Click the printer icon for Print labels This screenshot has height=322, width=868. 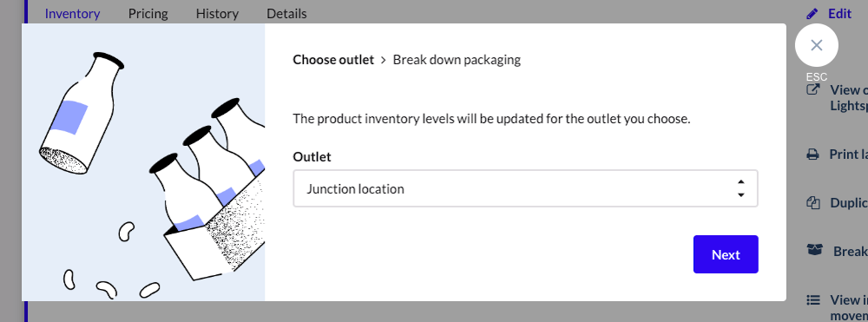tap(812, 154)
